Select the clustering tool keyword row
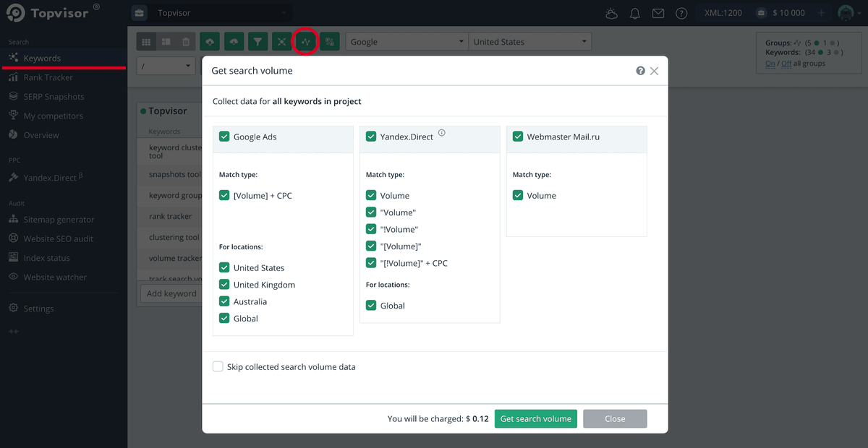Image resolution: width=868 pixels, height=448 pixels. [171, 237]
